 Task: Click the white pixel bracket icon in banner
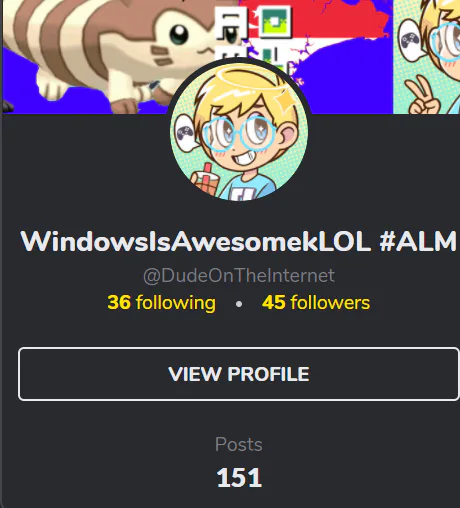pyautogui.click(x=231, y=23)
